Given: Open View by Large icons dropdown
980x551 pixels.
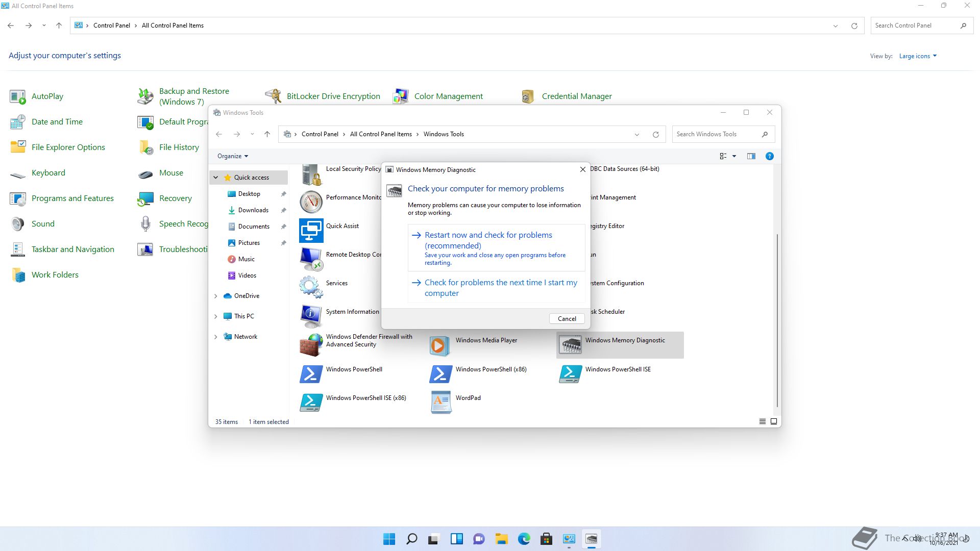Looking at the screenshot, I should [x=918, y=56].
